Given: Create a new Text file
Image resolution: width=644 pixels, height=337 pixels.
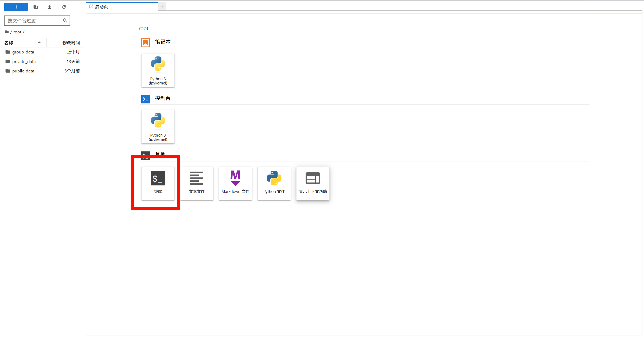Looking at the screenshot, I should coord(197,183).
